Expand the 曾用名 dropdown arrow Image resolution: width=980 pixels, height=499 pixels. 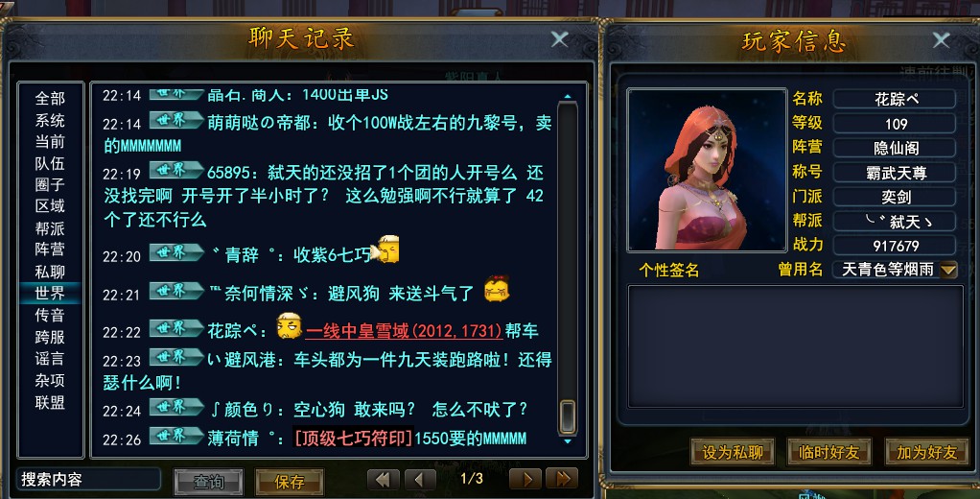(x=948, y=270)
